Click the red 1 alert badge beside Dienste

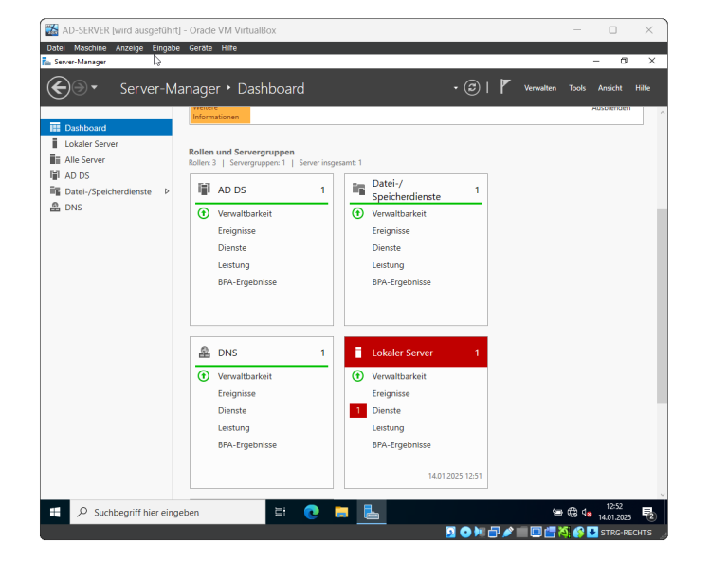click(358, 410)
